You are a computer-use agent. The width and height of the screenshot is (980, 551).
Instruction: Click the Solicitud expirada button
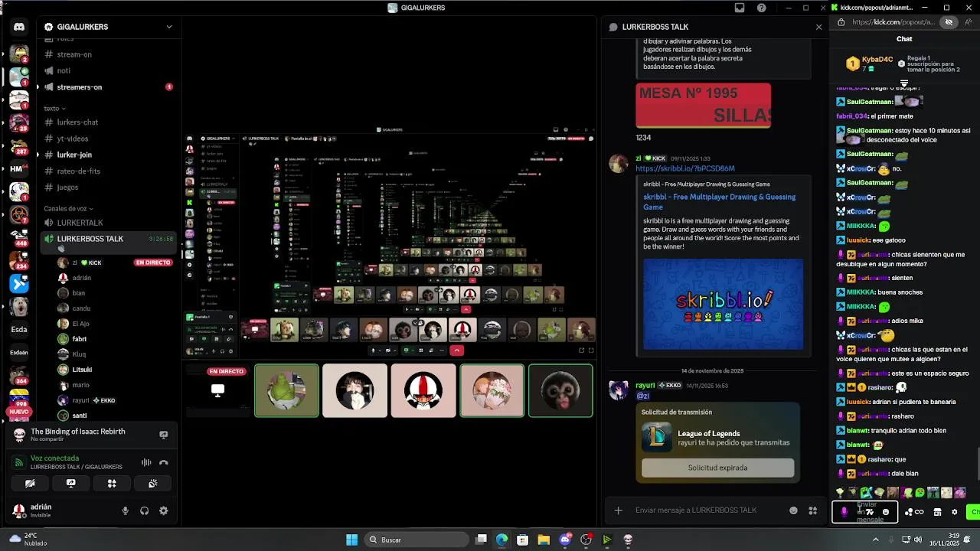[717, 468]
